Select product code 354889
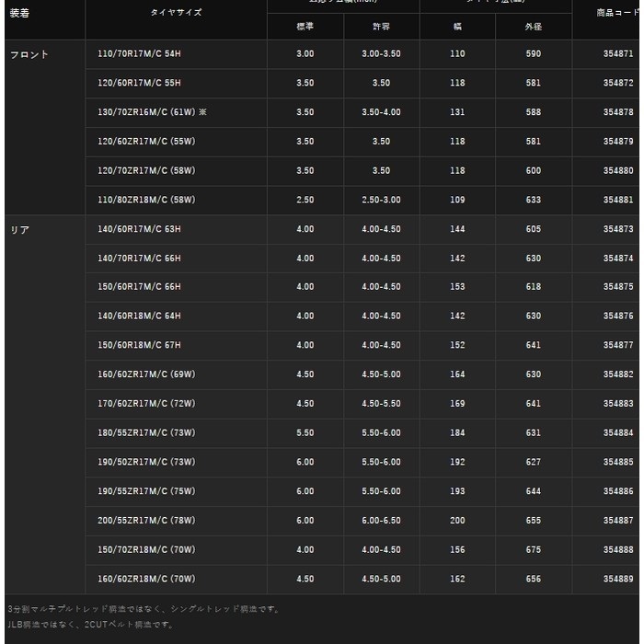 point(618,579)
